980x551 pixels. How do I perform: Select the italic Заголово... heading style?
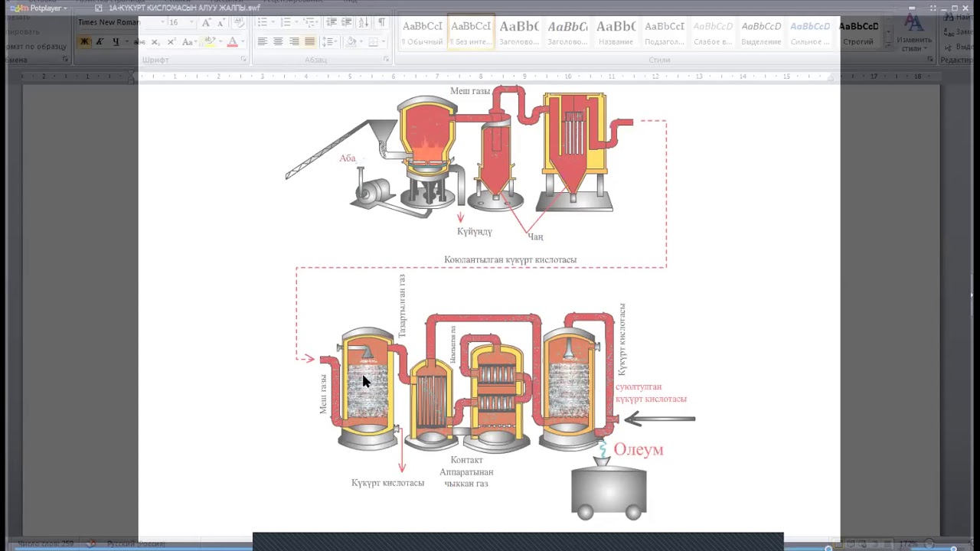(567, 33)
